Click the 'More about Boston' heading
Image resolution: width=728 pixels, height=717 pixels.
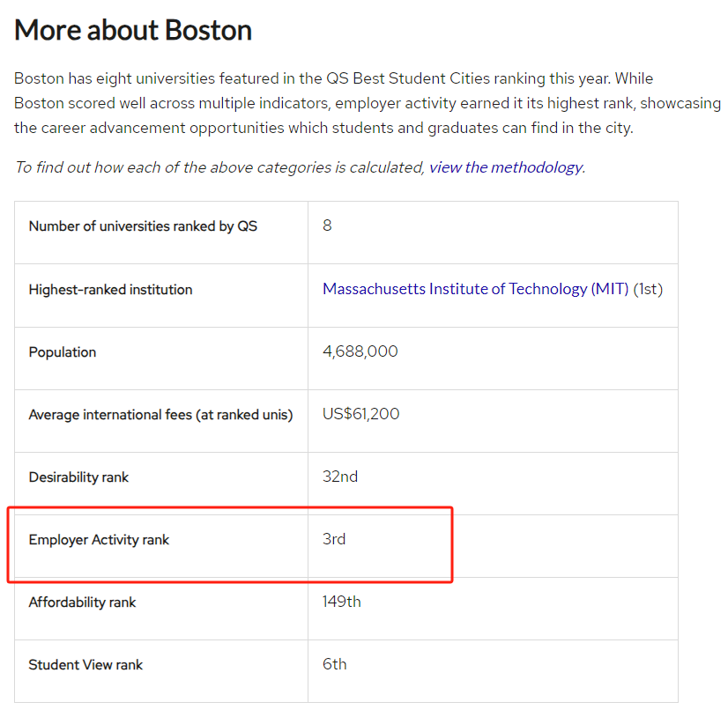point(133,31)
